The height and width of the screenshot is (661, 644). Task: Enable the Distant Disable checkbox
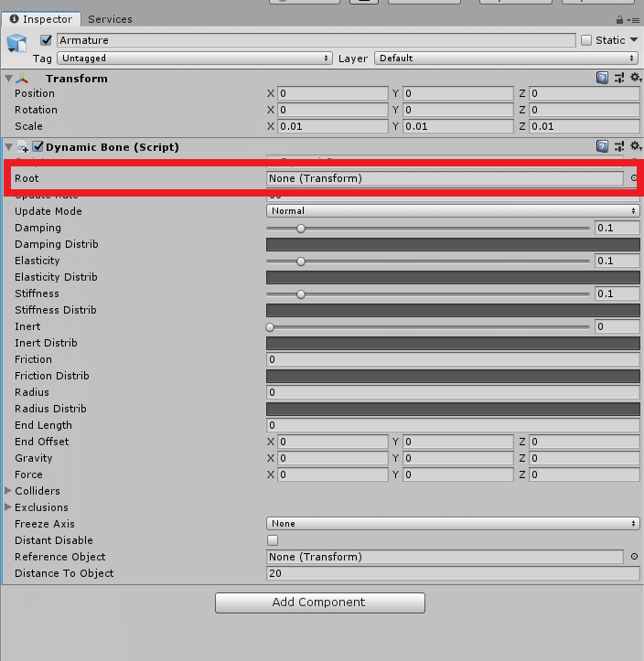[273, 540]
